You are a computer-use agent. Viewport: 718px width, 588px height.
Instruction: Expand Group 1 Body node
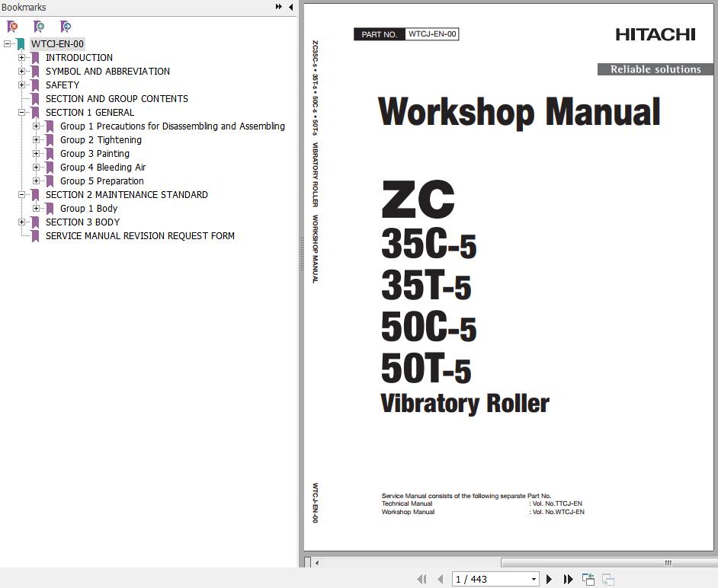[36, 209]
